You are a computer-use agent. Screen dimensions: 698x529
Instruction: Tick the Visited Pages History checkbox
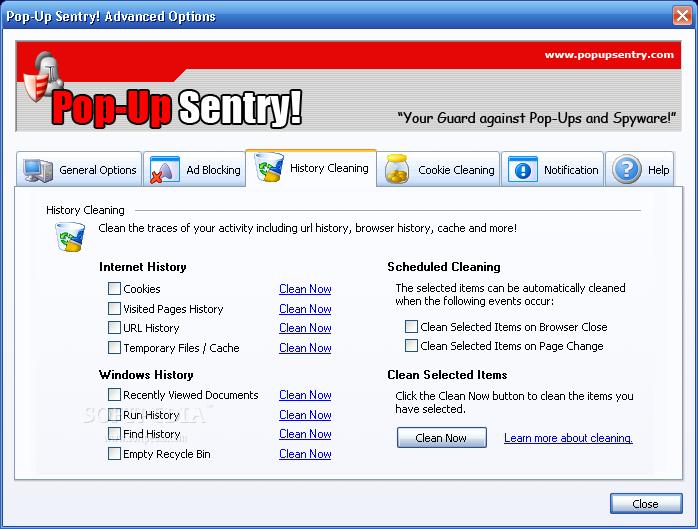(114, 309)
